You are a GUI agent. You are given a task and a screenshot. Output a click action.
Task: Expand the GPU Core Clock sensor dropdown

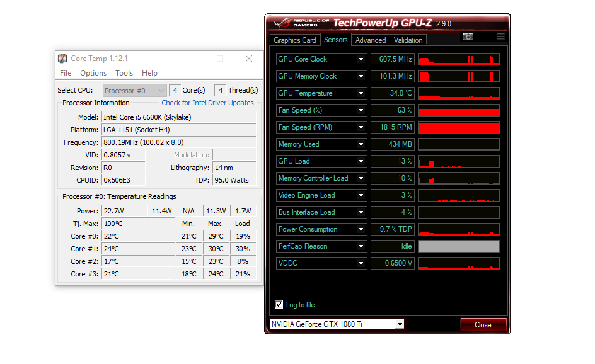click(361, 59)
